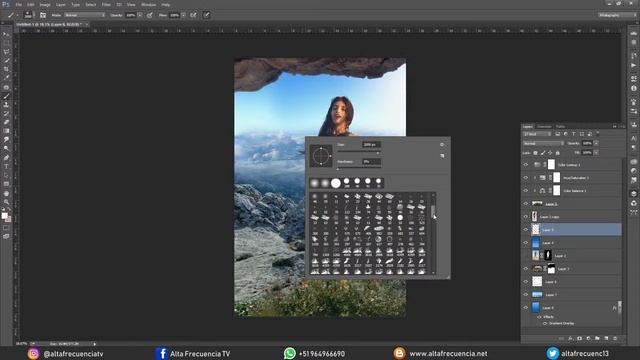Open the Photography workspace dropdown

point(617,15)
